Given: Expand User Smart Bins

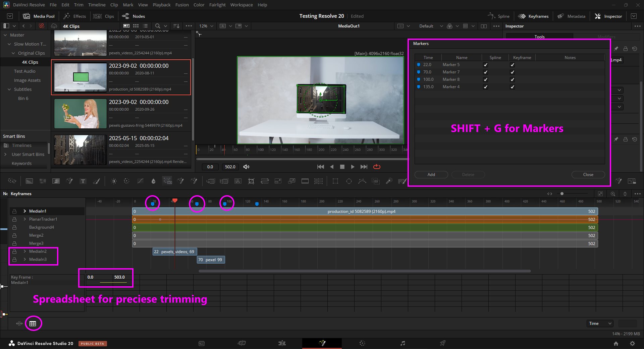Looking at the screenshot, I should pyautogui.click(x=5, y=154).
